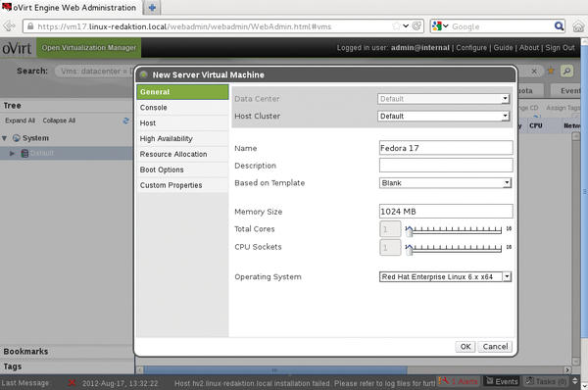Click the browser new tab plus icon

(152, 8)
